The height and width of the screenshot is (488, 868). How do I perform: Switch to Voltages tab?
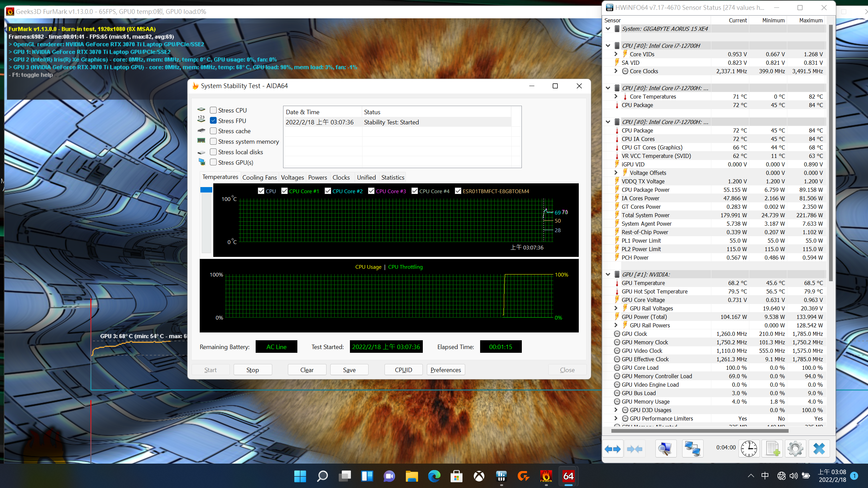(x=292, y=177)
